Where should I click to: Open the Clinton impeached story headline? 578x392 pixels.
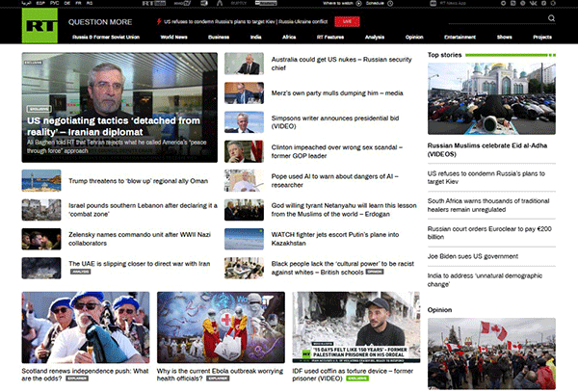336,151
